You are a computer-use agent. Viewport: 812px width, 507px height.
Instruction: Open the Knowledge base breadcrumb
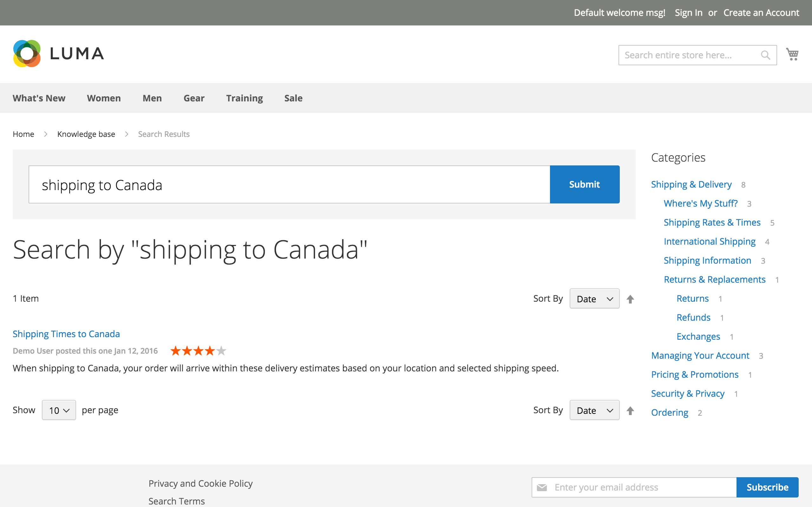click(x=86, y=134)
